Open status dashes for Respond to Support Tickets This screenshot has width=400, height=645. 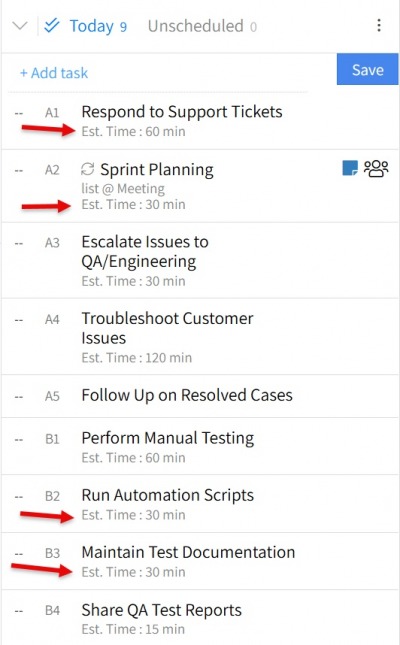pyautogui.click(x=19, y=113)
